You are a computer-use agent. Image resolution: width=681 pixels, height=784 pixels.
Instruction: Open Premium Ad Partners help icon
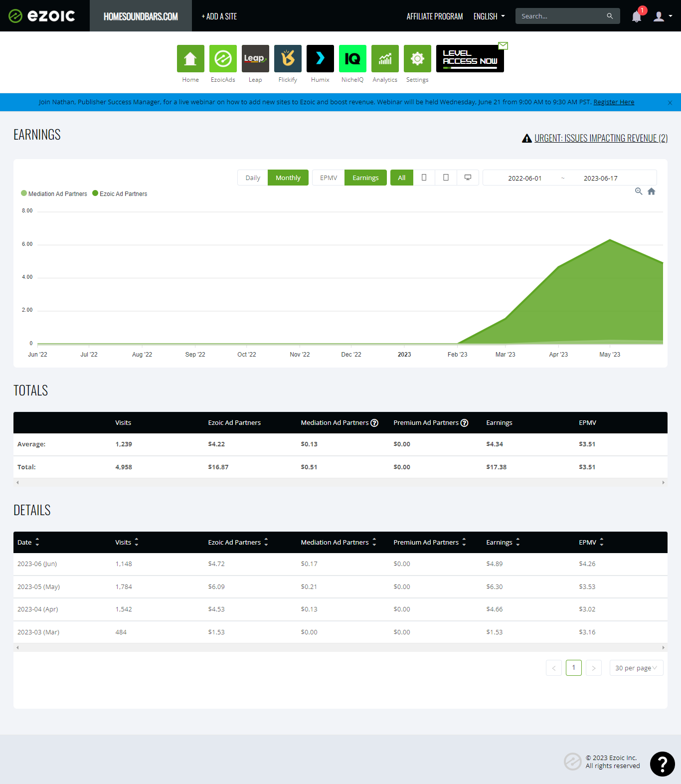coord(465,423)
